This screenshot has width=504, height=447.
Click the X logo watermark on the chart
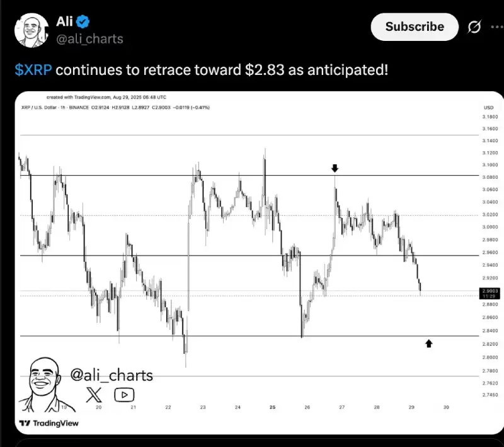click(93, 395)
